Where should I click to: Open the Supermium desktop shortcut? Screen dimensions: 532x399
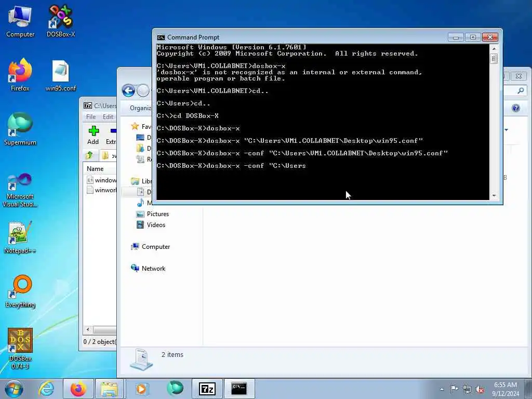[20, 129]
